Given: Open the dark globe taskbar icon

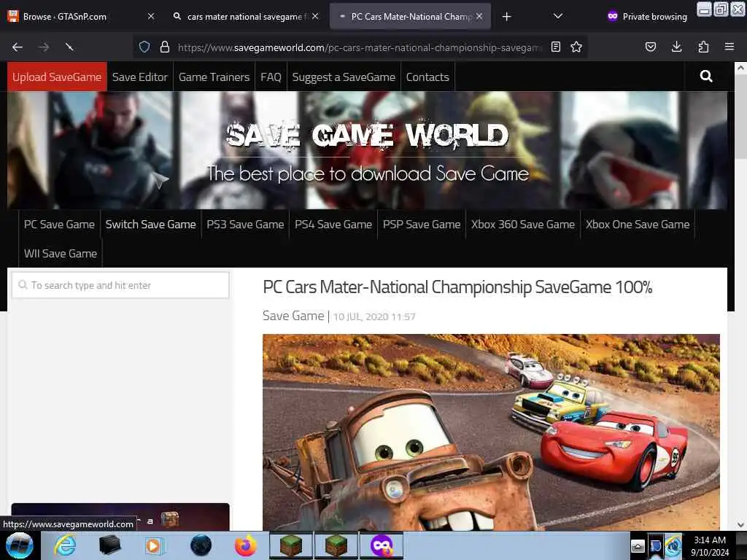Looking at the screenshot, I should point(201,545).
